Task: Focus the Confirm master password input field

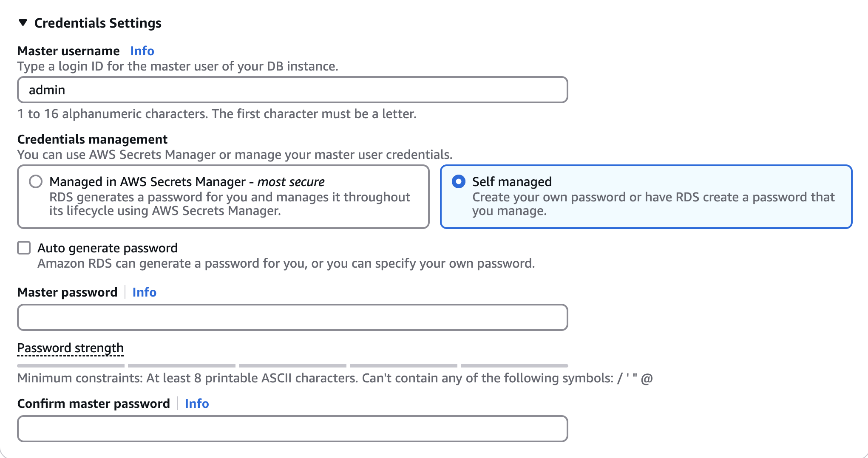Action: (x=292, y=429)
